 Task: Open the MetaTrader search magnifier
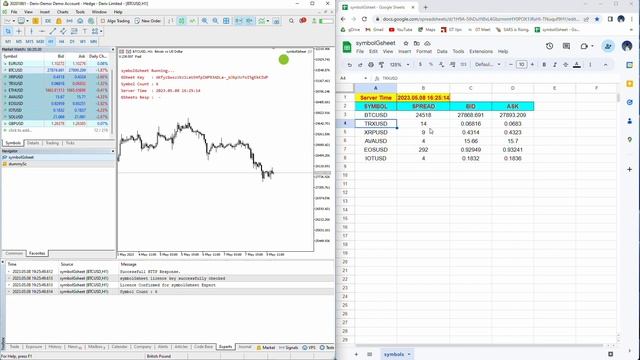[291, 21]
